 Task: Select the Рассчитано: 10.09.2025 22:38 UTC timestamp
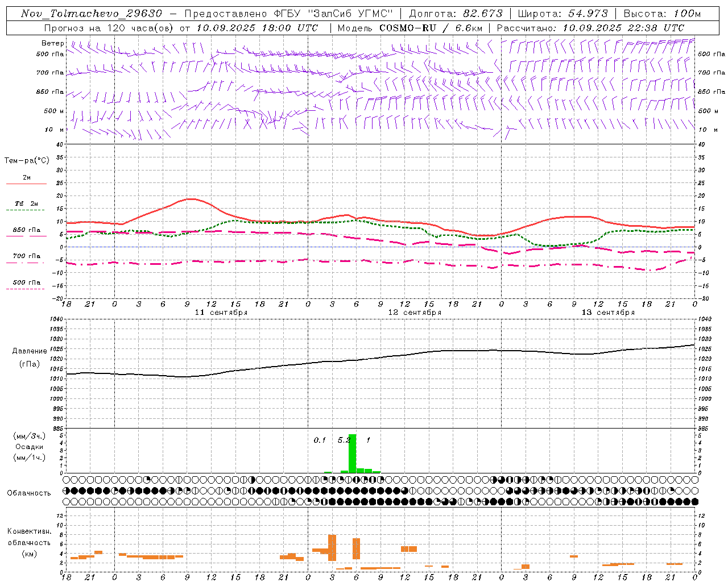click(x=590, y=28)
